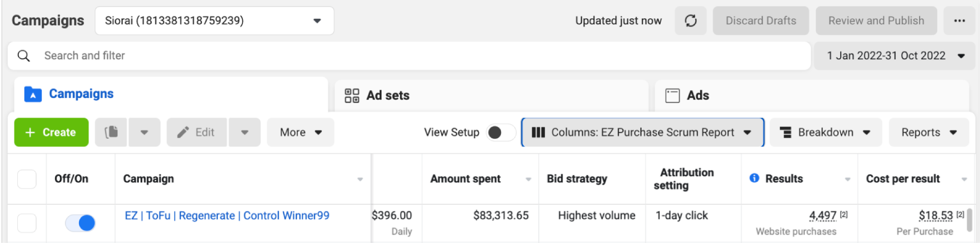Click the green Create button
This screenshot has height=243, width=980.
click(51, 132)
